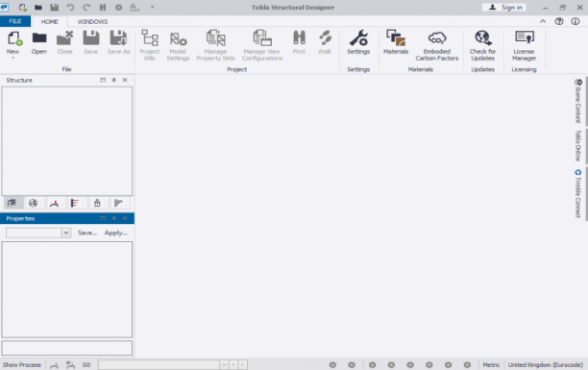Open the Scene Content side panel
The image size is (588, 370).
pyautogui.click(x=577, y=101)
